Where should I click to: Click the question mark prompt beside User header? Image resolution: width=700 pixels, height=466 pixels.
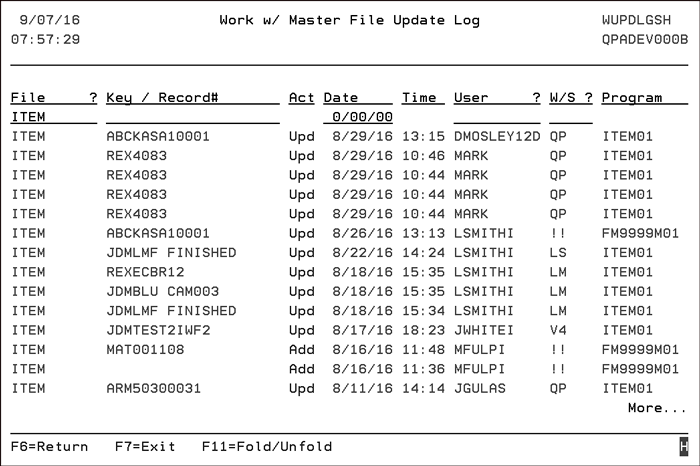tap(536, 97)
